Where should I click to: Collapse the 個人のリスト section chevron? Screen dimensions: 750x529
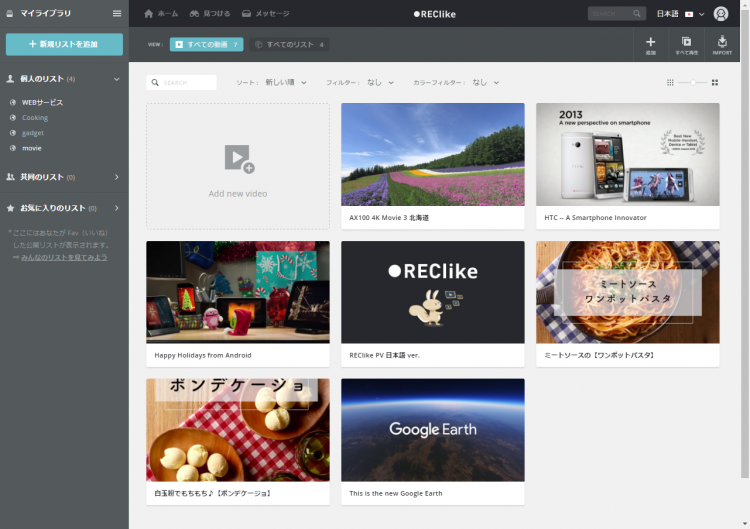pyautogui.click(x=117, y=79)
